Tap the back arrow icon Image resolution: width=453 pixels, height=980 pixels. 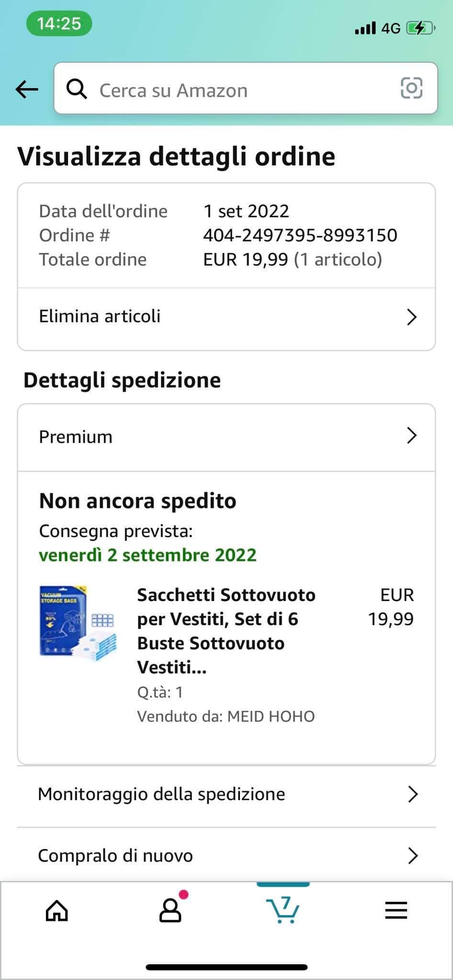(27, 89)
